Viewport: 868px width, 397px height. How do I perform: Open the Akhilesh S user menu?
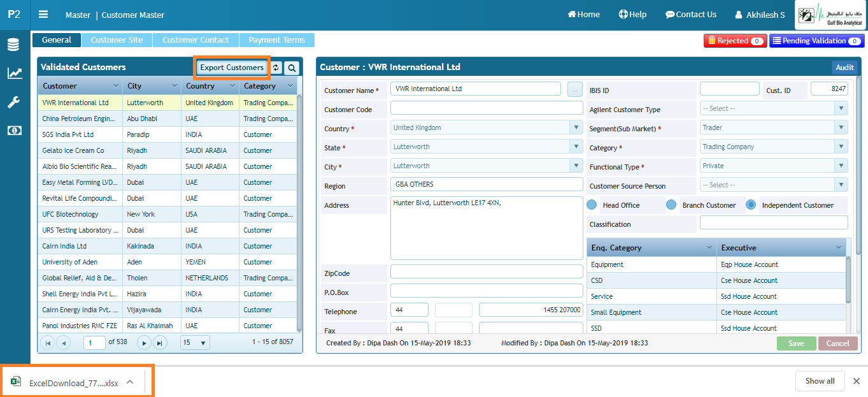[x=760, y=15]
